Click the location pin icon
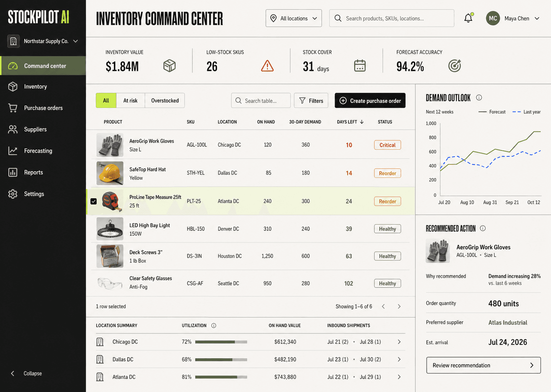 (273, 18)
